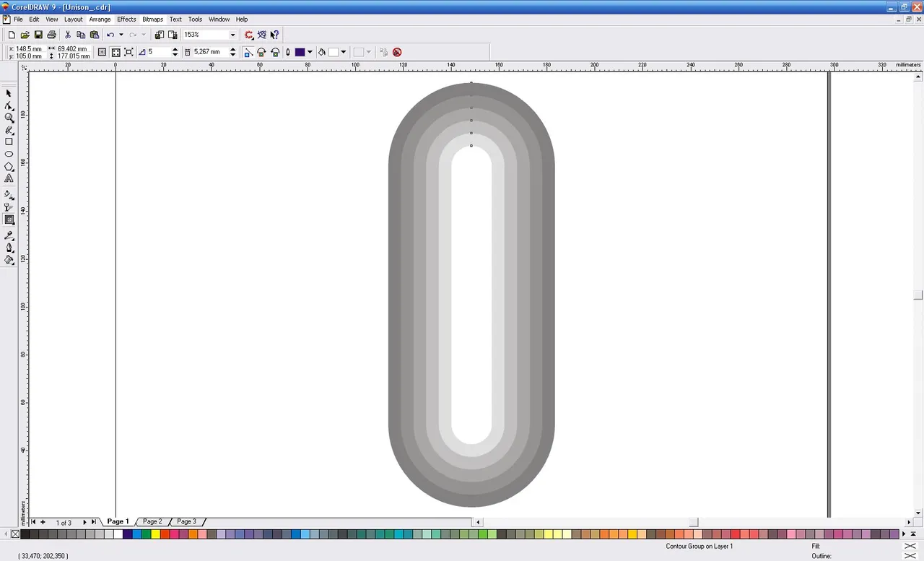Open the Bitmaps menu
Viewport: 924px width, 561px height.
click(152, 19)
